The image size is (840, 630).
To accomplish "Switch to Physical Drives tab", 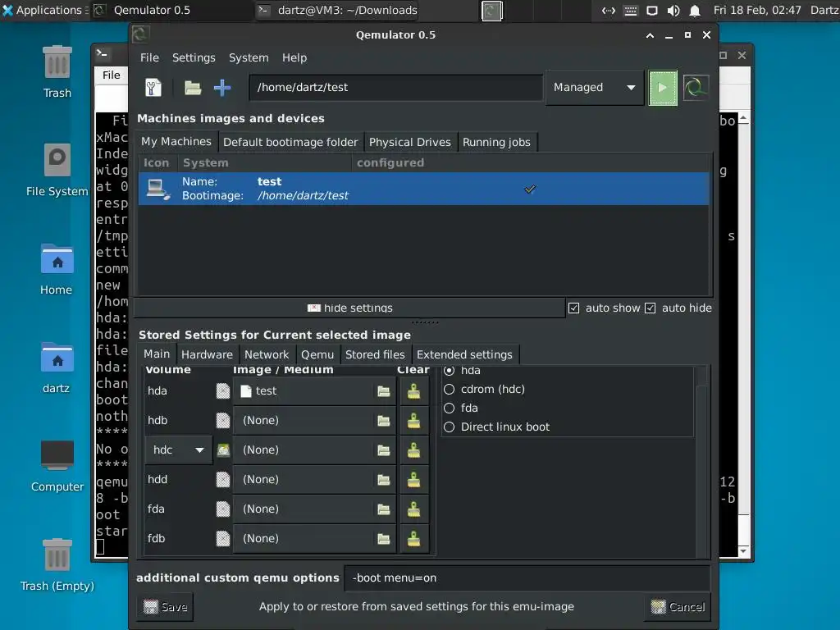I will (410, 143).
